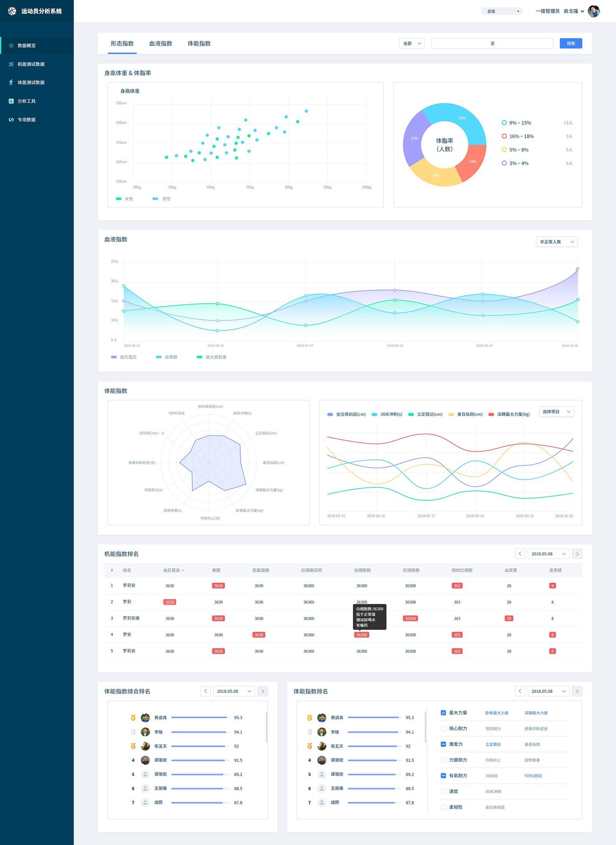
Task: Toggle 30米冲刺(s) in line chart legend
Action: coord(387,414)
